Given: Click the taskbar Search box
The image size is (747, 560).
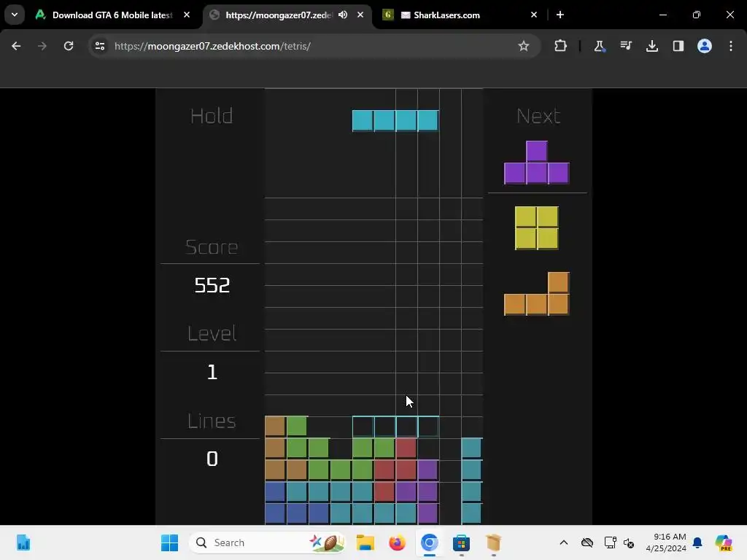Looking at the screenshot, I should pos(267,542).
